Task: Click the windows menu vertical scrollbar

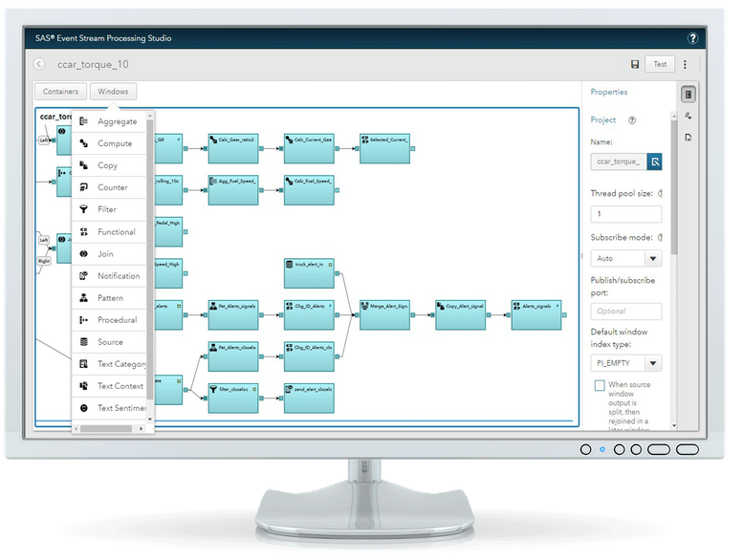Action: [x=150, y=259]
